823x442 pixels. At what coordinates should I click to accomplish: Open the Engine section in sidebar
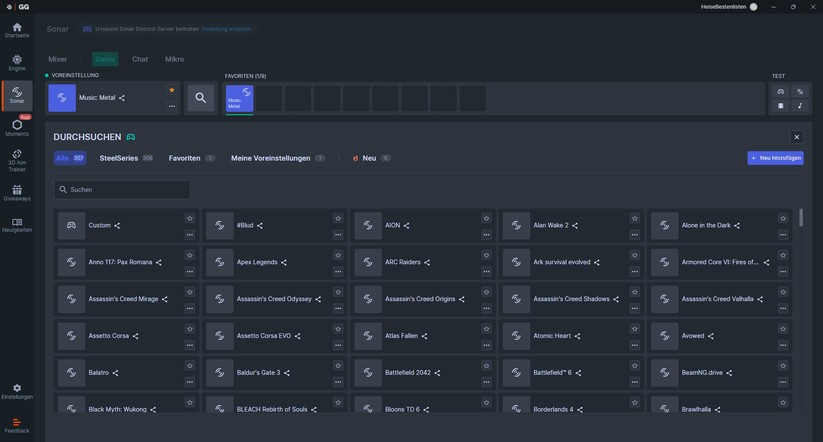tap(17, 62)
